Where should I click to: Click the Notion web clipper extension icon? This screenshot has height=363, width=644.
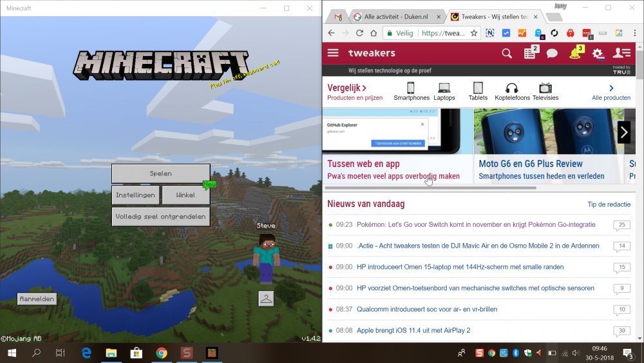point(489,34)
